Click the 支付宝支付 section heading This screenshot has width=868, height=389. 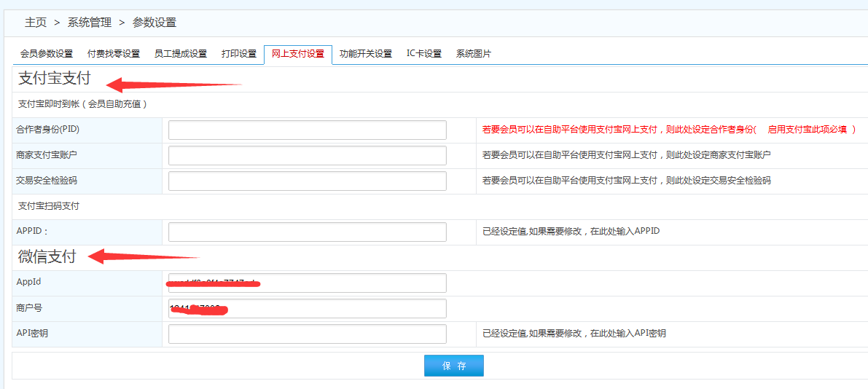point(54,79)
